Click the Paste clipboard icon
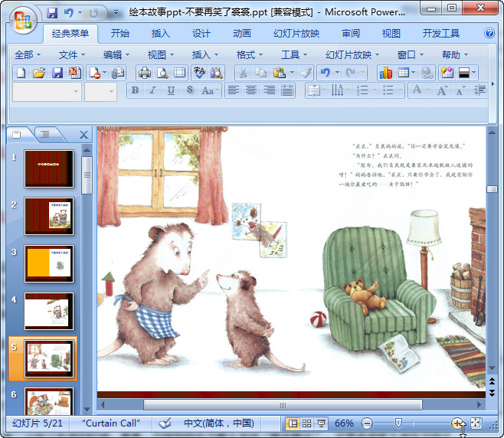Viewport: 504px width, 438px height. coord(280,73)
